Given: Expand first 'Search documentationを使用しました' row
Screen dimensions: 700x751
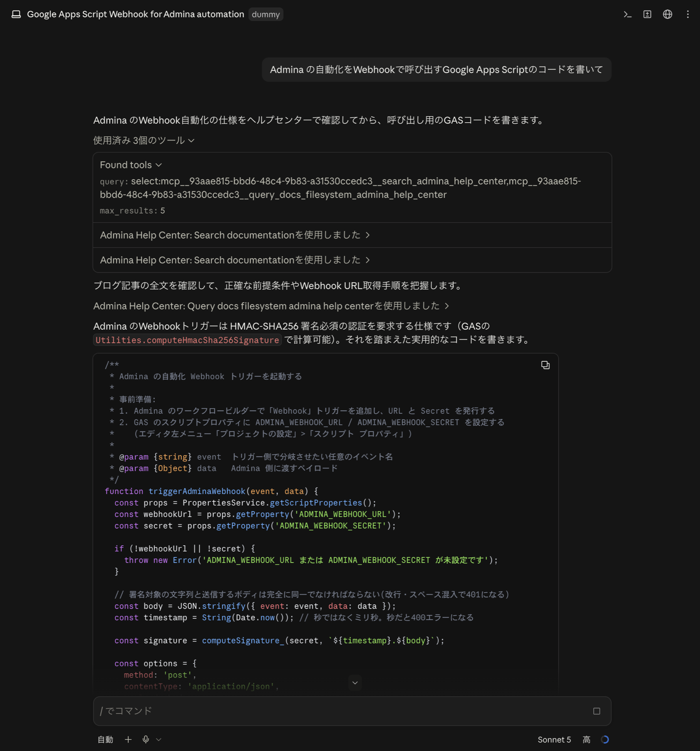Looking at the screenshot, I should [x=352, y=235].
